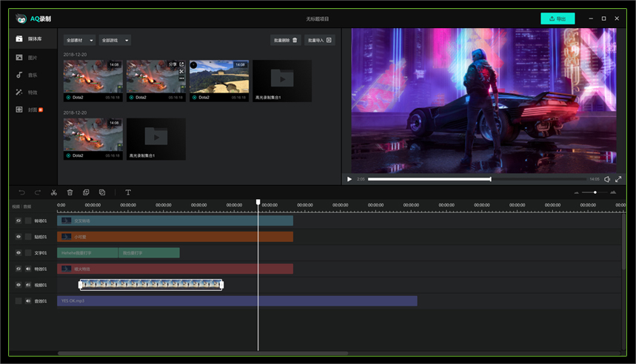Viewport: 636px width, 364px height.
Task: Hide the 文字01 track
Action: coord(19,253)
